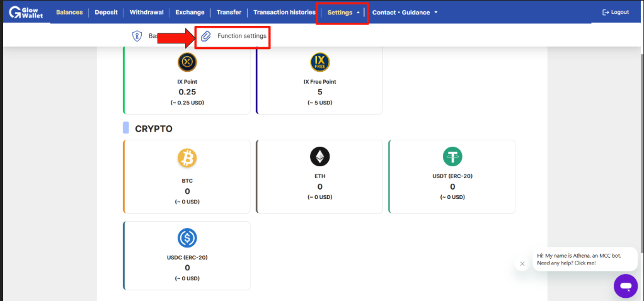Open the Deposit tab
The height and width of the screenshot is (301, 644).
coord(106,13)
